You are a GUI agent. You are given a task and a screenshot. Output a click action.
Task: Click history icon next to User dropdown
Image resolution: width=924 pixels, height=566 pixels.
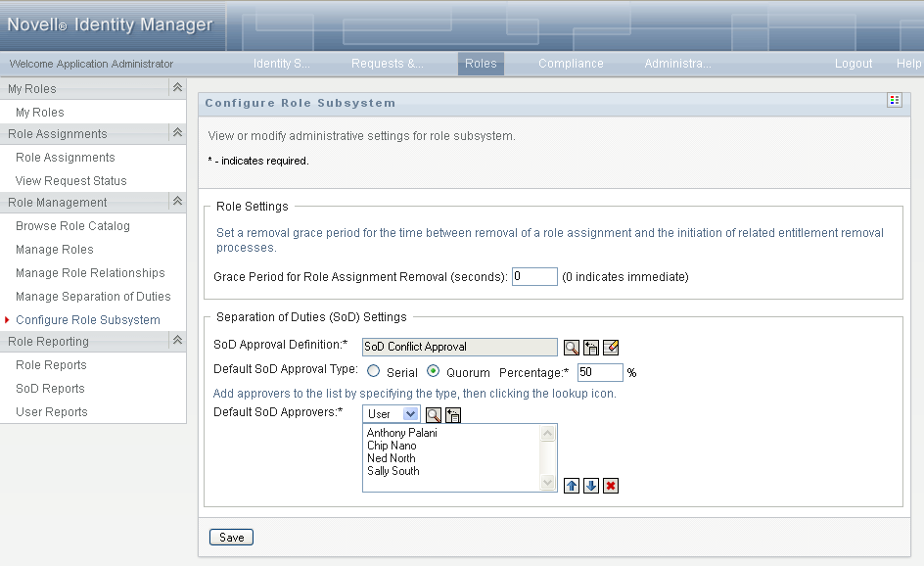pyautogui.click(x=453, y=414)
